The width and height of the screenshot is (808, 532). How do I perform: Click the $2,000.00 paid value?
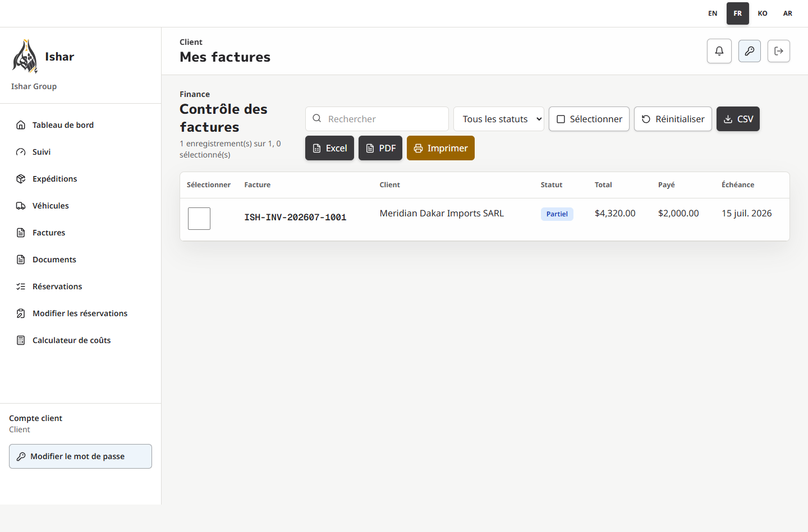(x=678, y=213)
